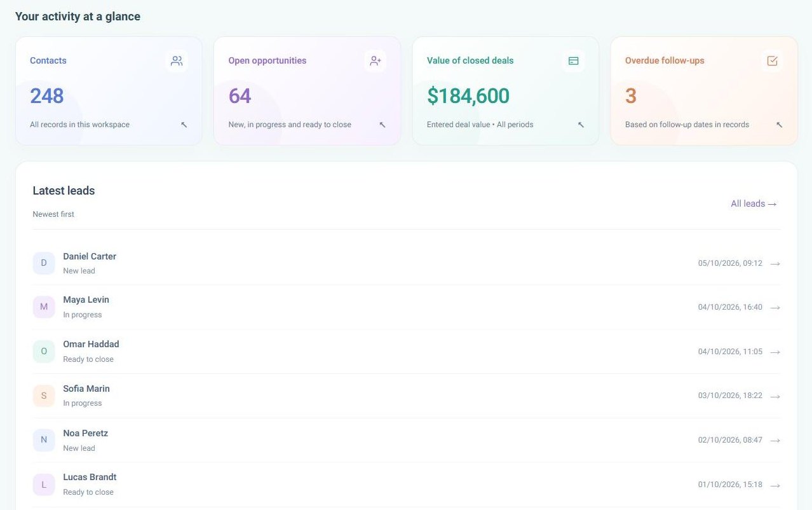The image size is (812, 510).
Task: Select the Value of closed deals title
Action: coord(470,60)
